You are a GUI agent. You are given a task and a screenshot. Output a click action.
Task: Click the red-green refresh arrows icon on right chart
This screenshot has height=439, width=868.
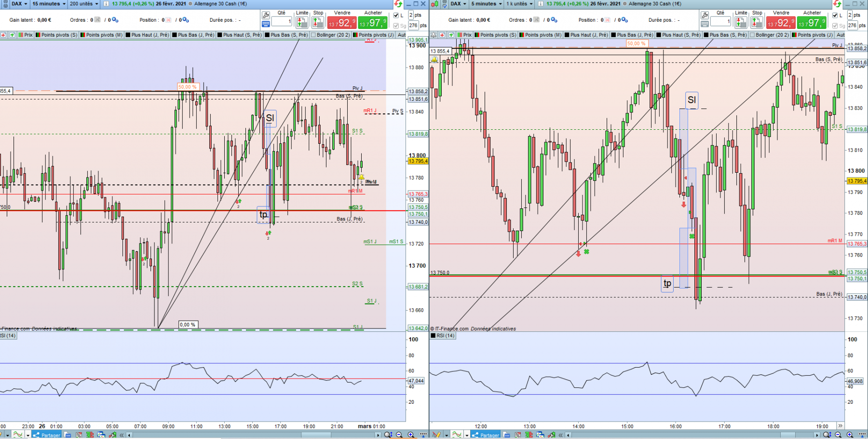coord(837,4)
